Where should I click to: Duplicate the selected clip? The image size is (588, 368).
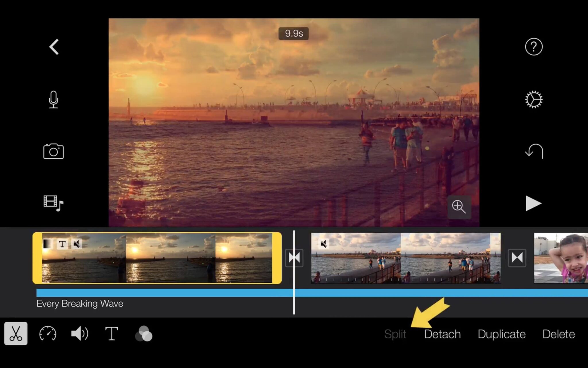click(x=501, y=334)
